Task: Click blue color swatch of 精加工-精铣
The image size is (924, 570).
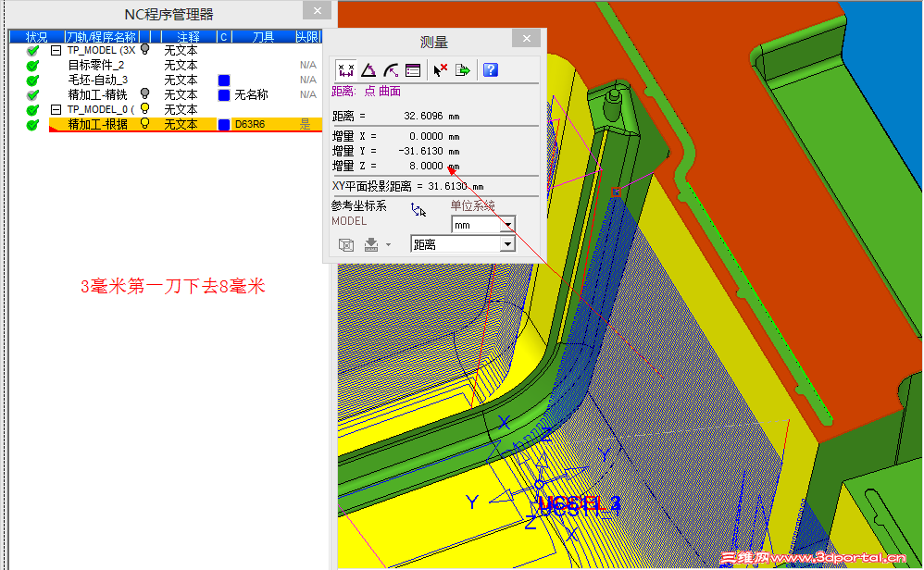Action: 224,94
